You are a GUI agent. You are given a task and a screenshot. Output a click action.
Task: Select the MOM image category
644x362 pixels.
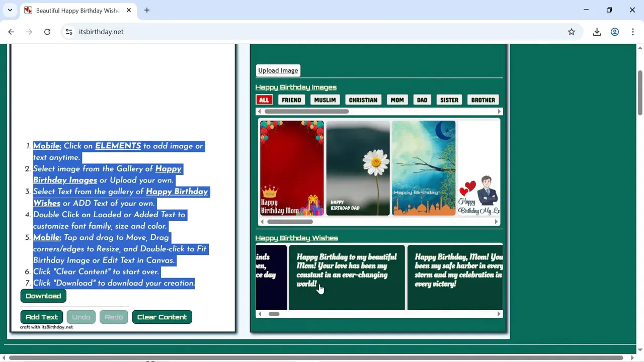tap(397, 100)
